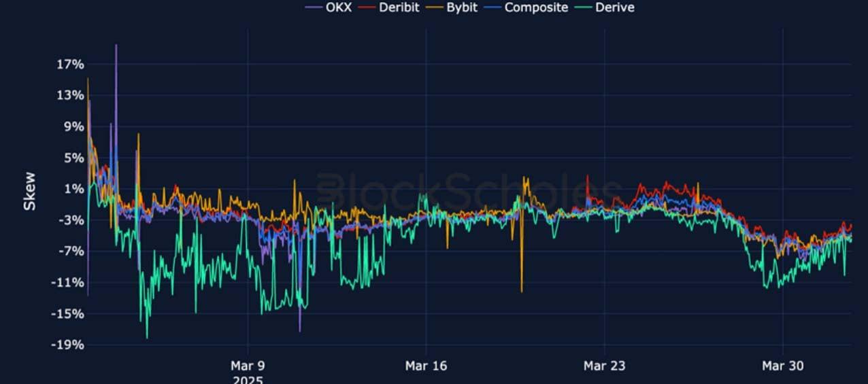Select the 1% y-axis tick label

point(73,189)
